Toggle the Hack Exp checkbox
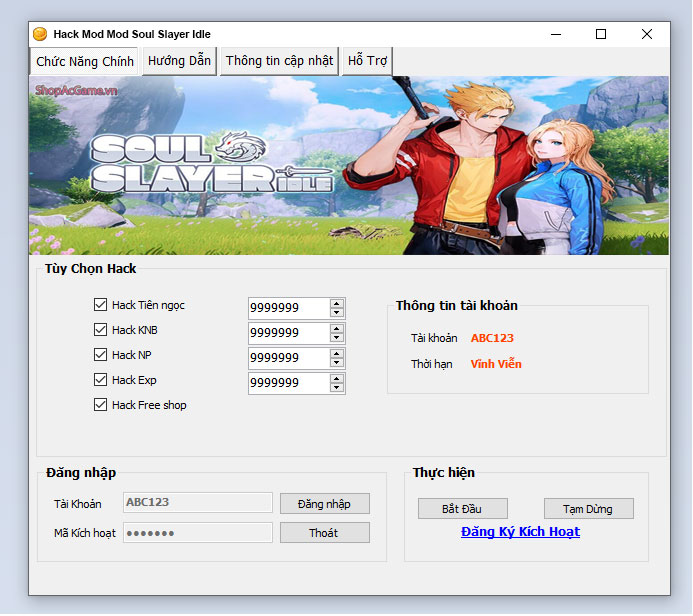The height and width of the screenshot is (616, 693). pyautogui.click(x=100, y=380)
